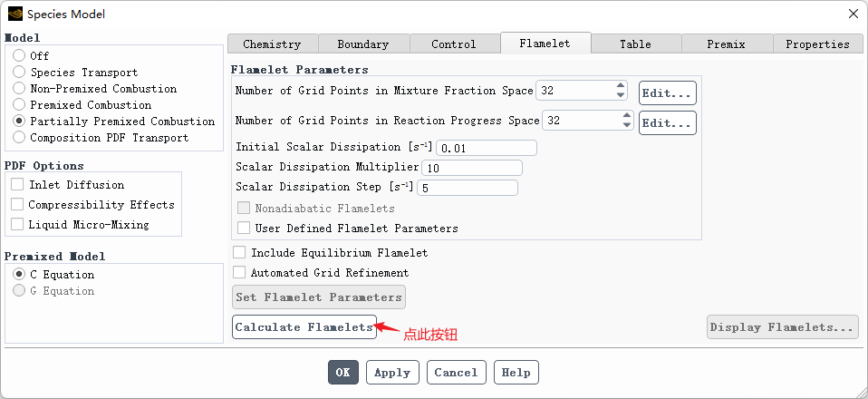The width and height of the screenshot is (868, 399).
Task: Increase Reaction Progress Space grid points
Action: 626,116
